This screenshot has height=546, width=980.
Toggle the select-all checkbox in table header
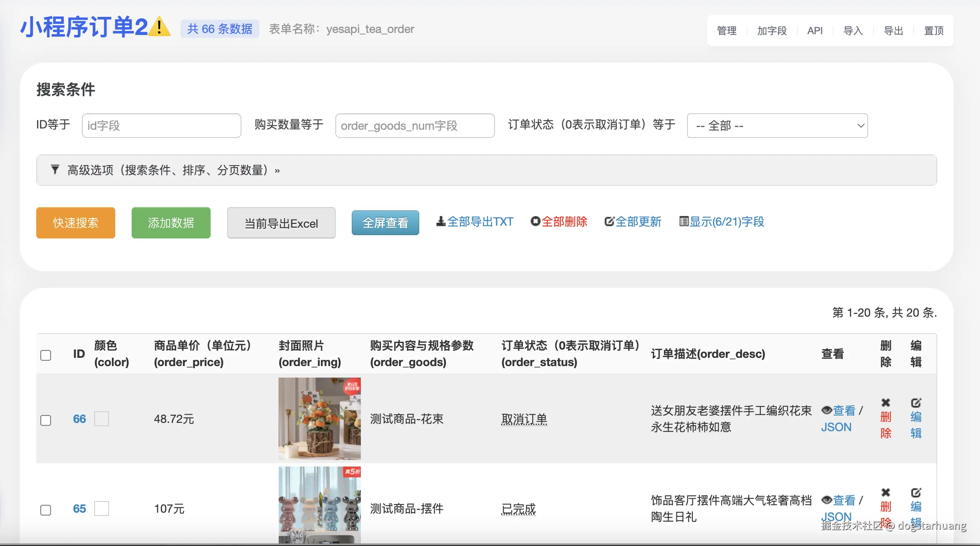[46, 355]
